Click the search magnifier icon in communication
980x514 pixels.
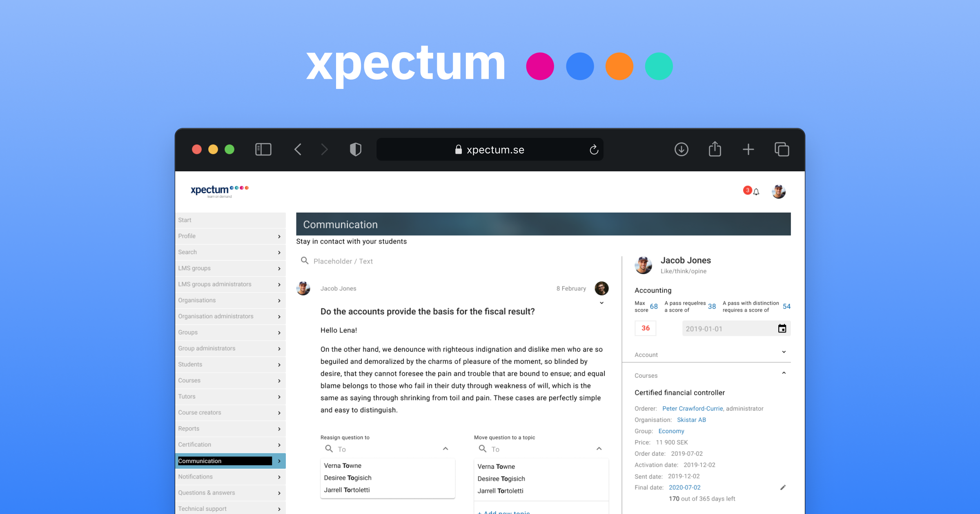click(305, 261)
